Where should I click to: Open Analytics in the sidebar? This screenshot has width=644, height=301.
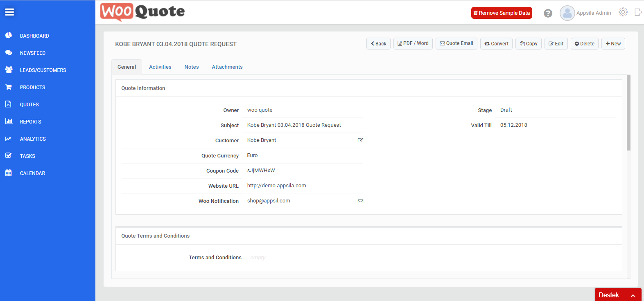point(33,139)
